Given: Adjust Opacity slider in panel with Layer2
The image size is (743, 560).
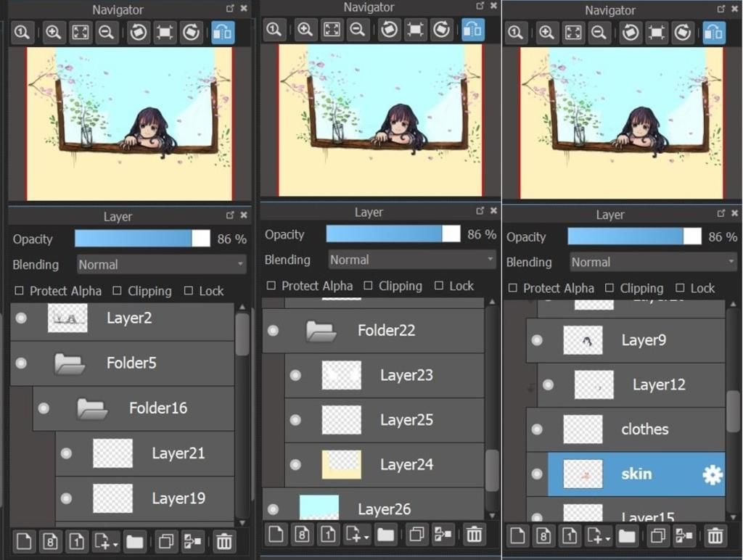Looking at the screenshot, I should [142, 239].
